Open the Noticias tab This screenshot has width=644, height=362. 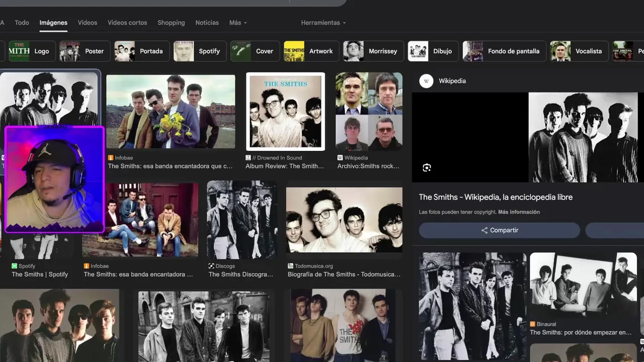(207, 23)
